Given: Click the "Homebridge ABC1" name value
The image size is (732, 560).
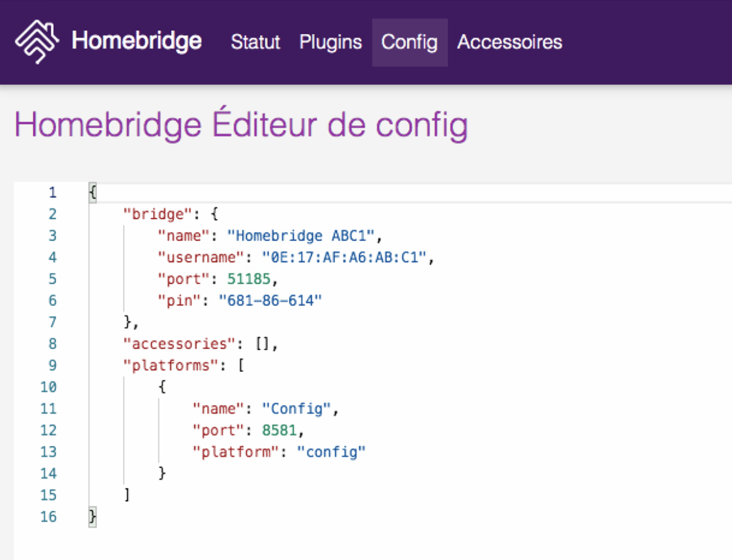Looking at the screenshot, I should tap(301, 236).
